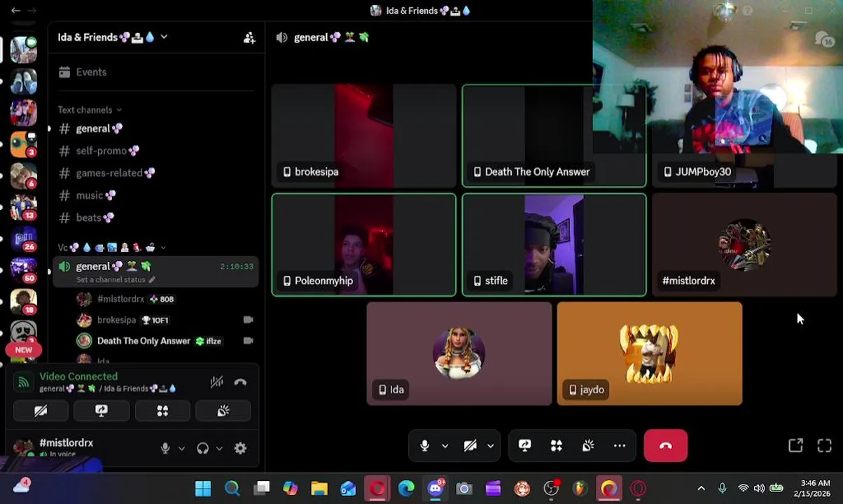Toggle noise suppression icon in voice panel
Screen dimensions: 843x504
tap(216, 382)
